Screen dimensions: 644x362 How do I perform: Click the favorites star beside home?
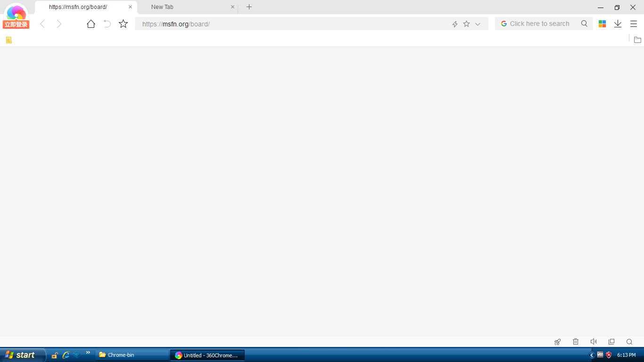tap(123, 24)
